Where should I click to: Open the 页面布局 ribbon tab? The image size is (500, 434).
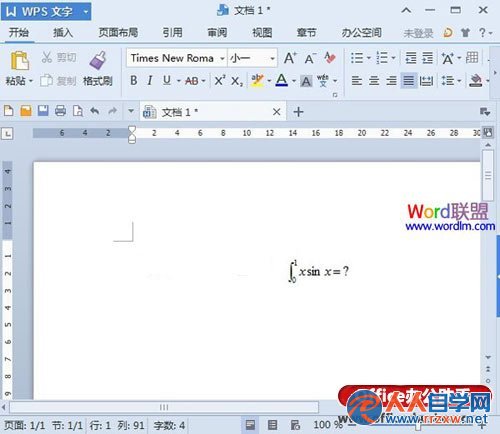[118, 33]
